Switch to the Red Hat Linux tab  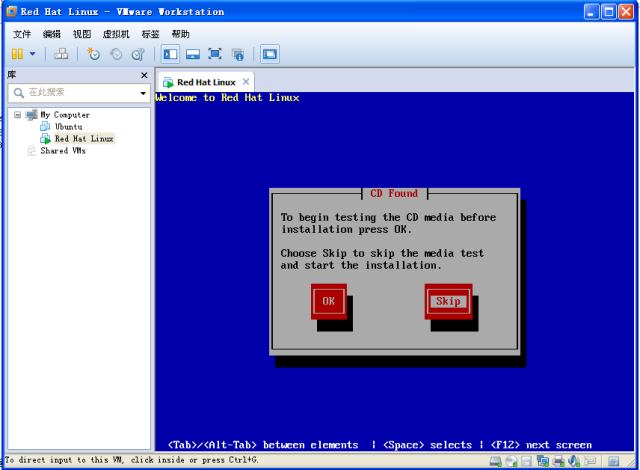click(x=206, y=82)
